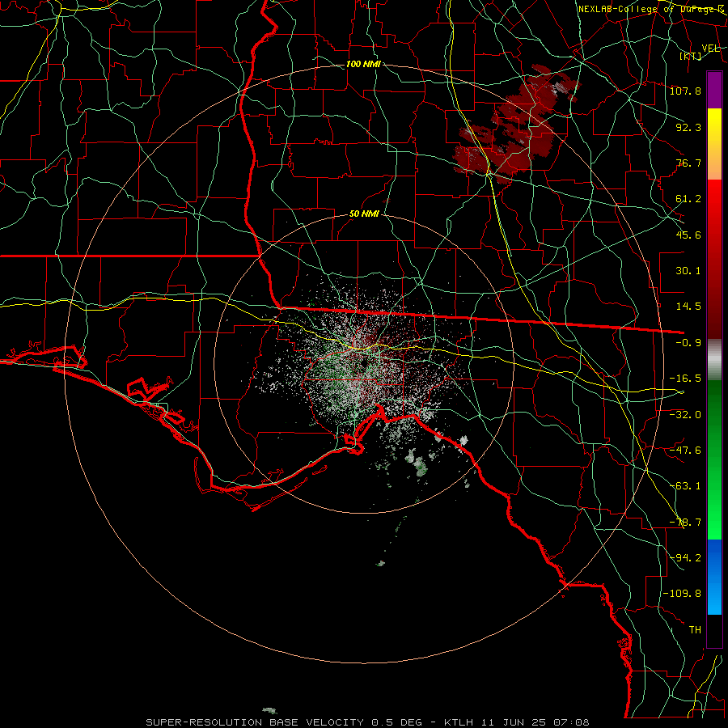
Task: Pick the gray near-zero segment of color bar
Action: click(714, 360)
